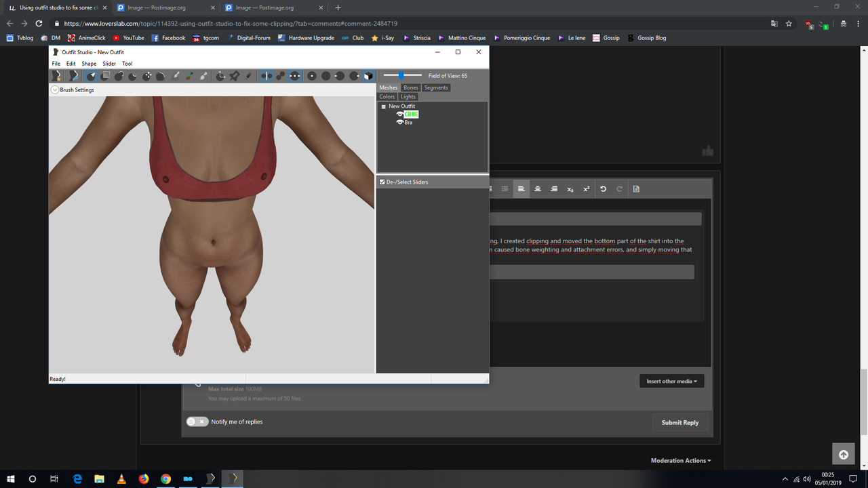The image size is (868, 488).
Task: Toggle Global Brush Collision option
Action: tap(294, 76)
